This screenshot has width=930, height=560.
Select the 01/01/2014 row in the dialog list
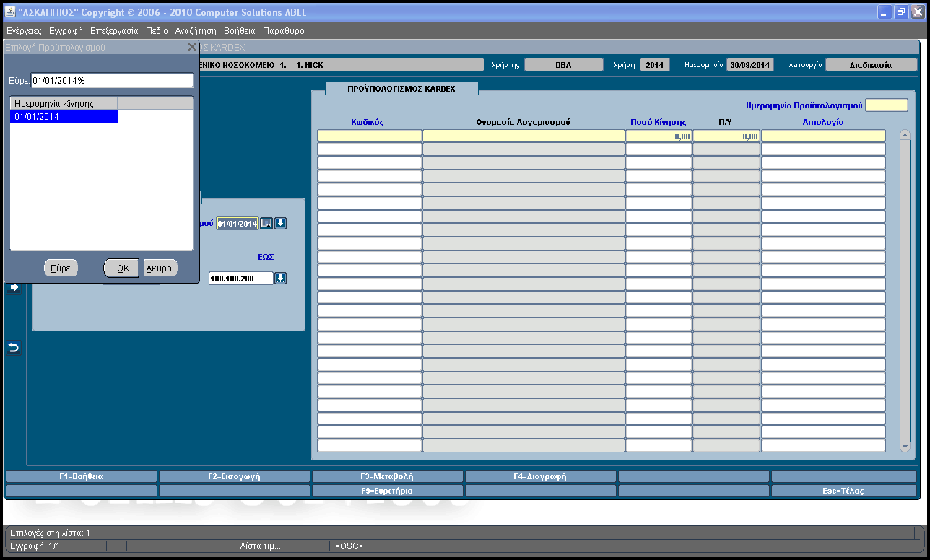pos(64,116)
